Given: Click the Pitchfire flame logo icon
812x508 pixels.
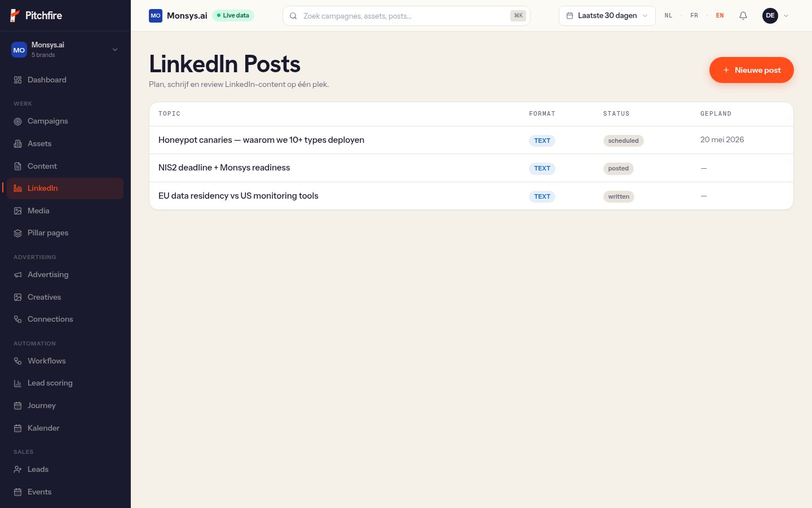Looking at the screenshot, I should tap(15, 16).
